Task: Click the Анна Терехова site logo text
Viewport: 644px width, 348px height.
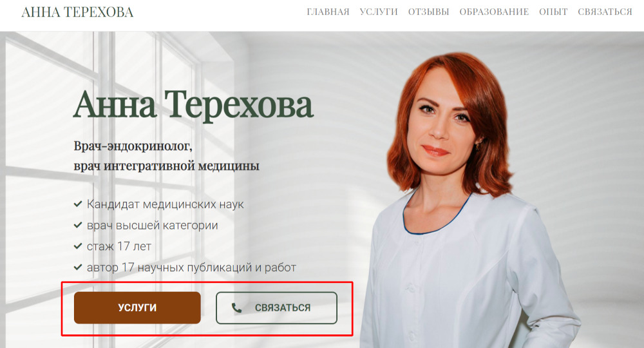Action: point(77,12)
